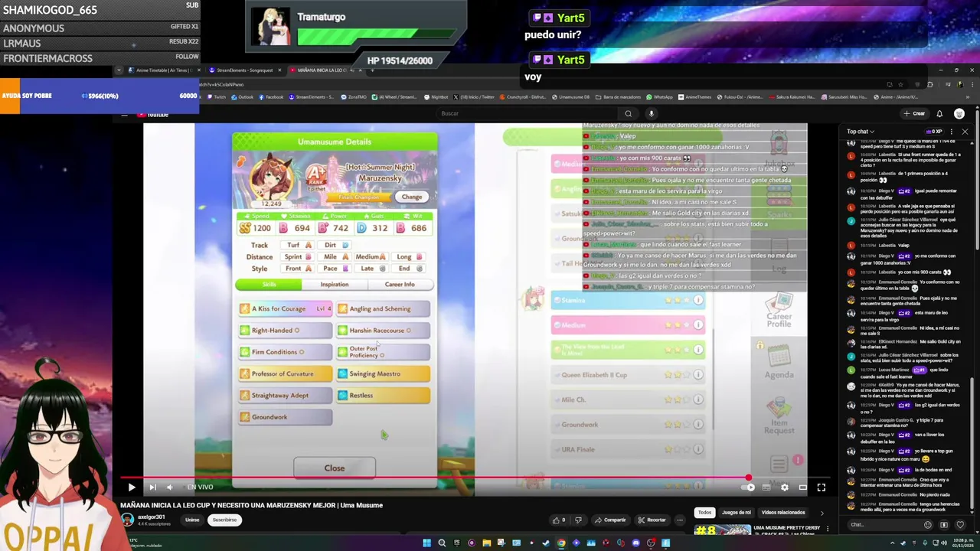This screenshot has width=980, height=551.
Task: Open more actions menu beside Recortar
Action: (679, 520)
